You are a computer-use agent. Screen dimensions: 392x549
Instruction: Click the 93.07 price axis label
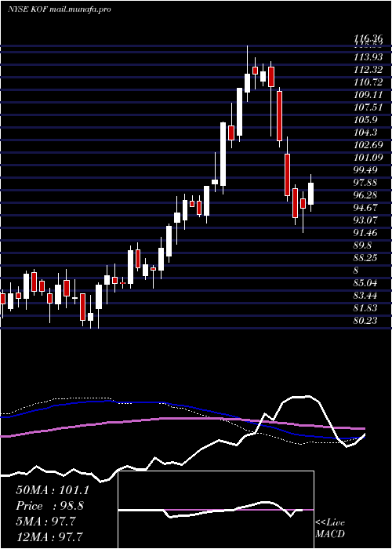point(366,220)
